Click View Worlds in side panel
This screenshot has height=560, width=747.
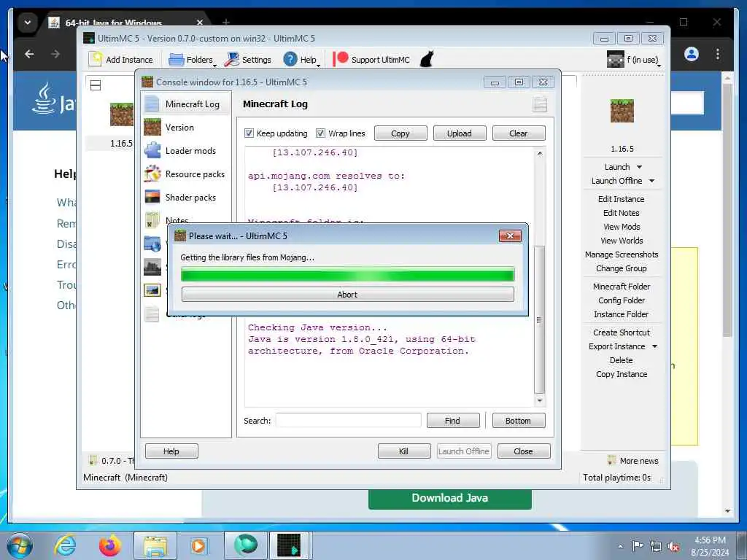point(622,241)
